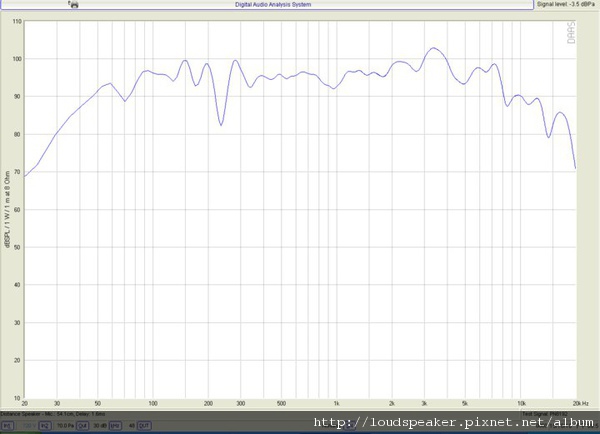Click the printer icon in the title bar

[x=73, y=4]
